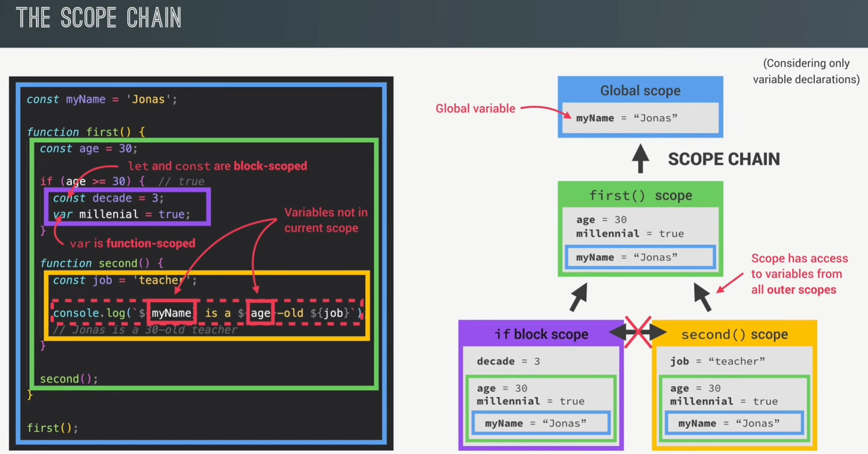Click the red "Global variable" label
The height and width of the screenshot is (454, 868).
pos(475,108)
